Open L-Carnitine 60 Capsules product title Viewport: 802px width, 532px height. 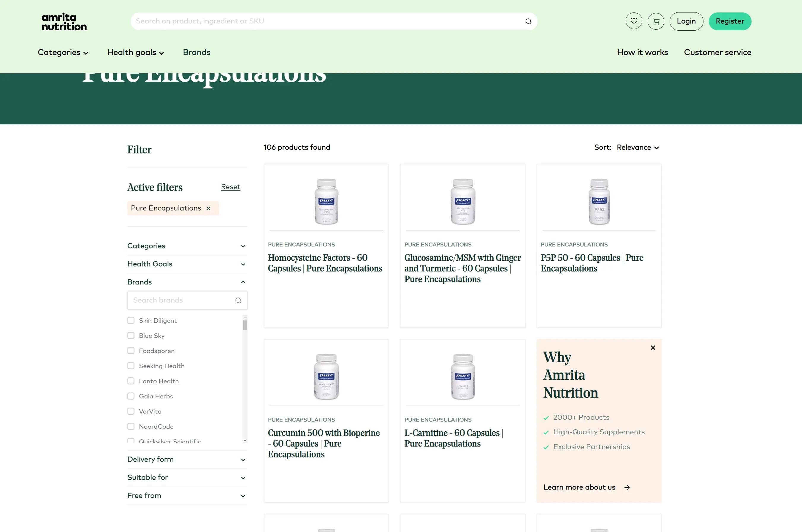[x=454, y=438]
